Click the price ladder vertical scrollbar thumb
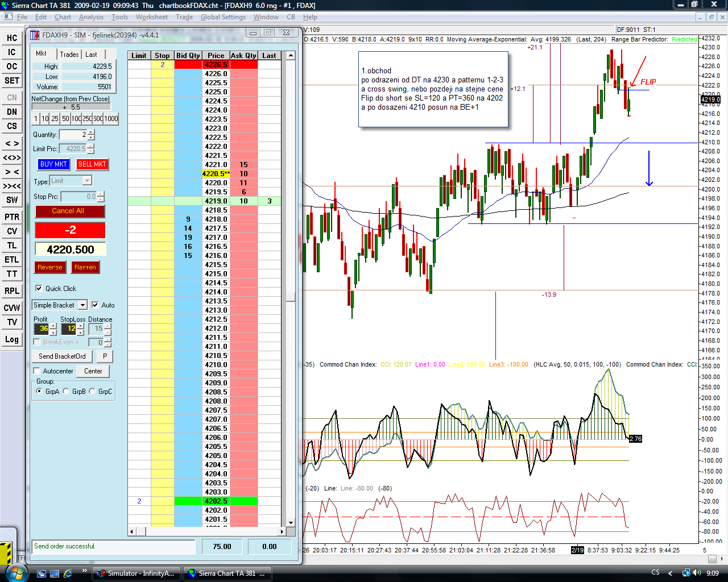The height and width of the screenshot is (582, 728). click(x=291, y=297)
